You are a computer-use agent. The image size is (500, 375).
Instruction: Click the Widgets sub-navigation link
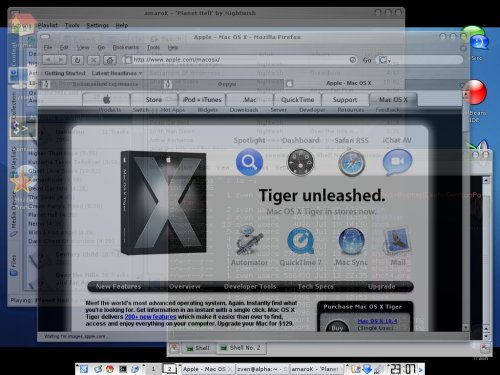207,110
